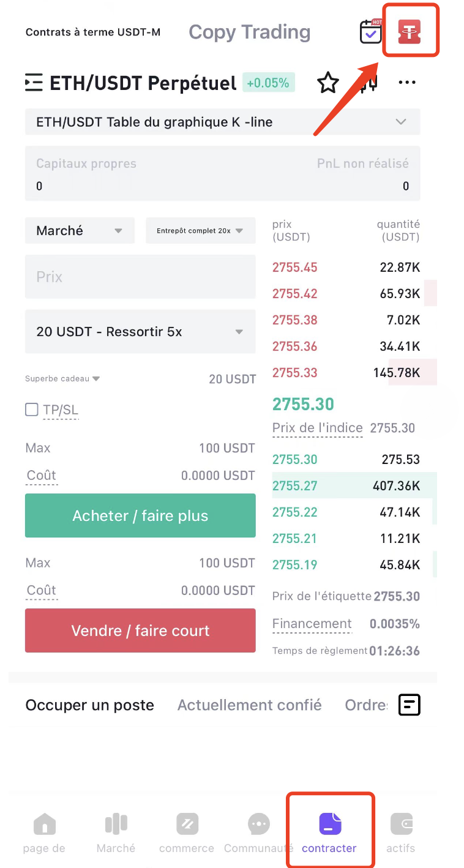Open the actifs wallet icon
Image resolution: width=464 pixels, height=868 pixels.
(402, 825)
